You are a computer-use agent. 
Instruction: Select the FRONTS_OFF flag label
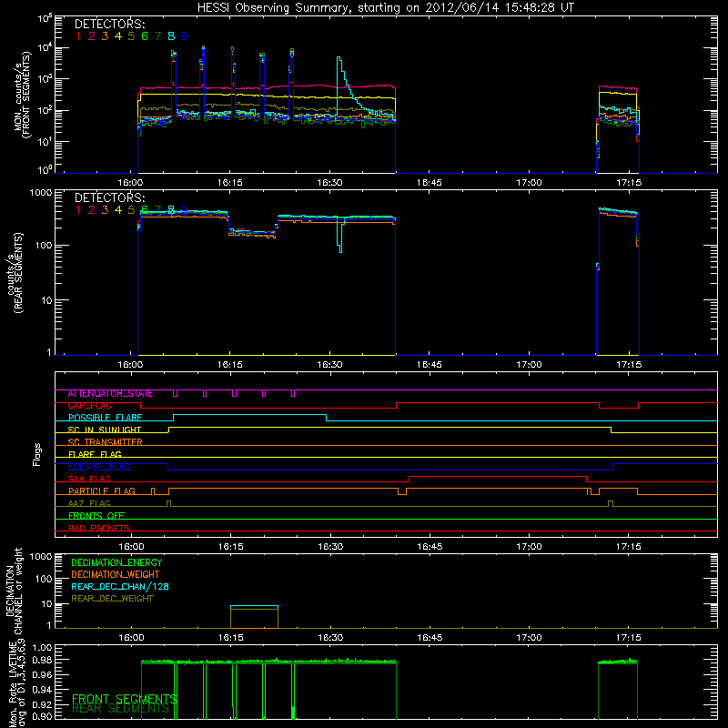coord(96,516)
